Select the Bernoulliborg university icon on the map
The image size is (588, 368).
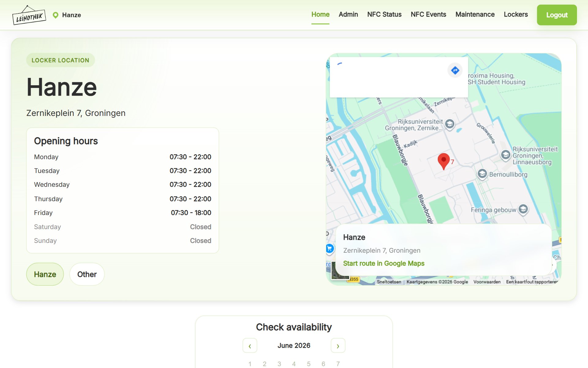click(x=482, y=174)
